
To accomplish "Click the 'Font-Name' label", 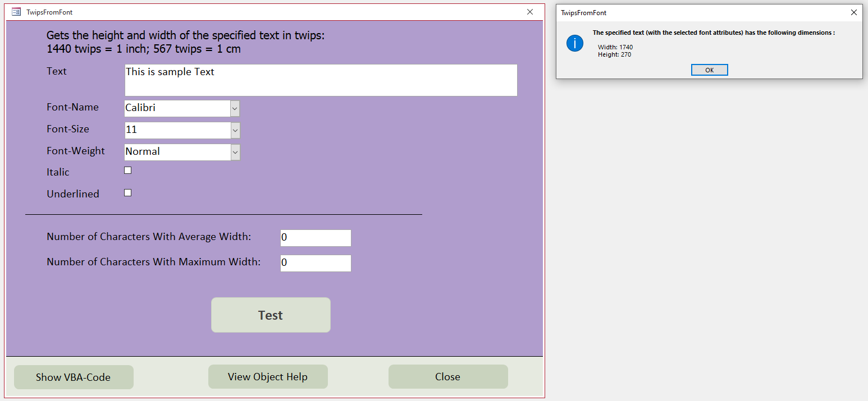I will tap(72, 107).
